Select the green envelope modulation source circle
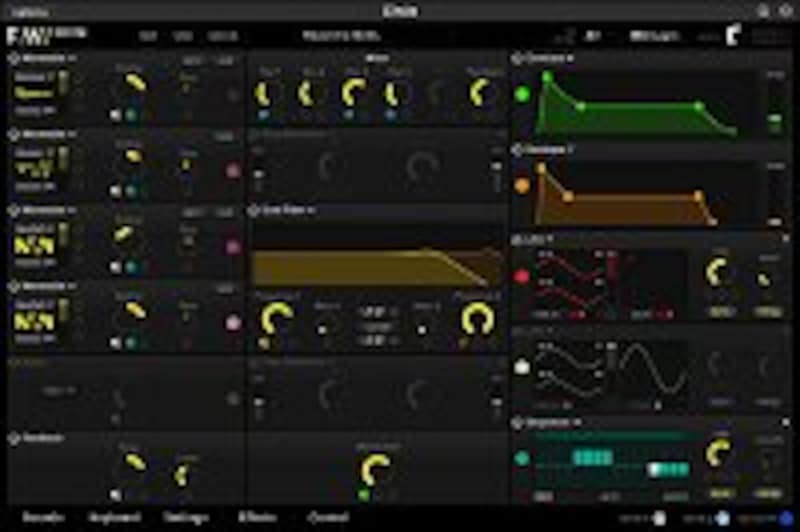Image resolution: width=800 pixels, height=532 pixels. coord(522,94)
